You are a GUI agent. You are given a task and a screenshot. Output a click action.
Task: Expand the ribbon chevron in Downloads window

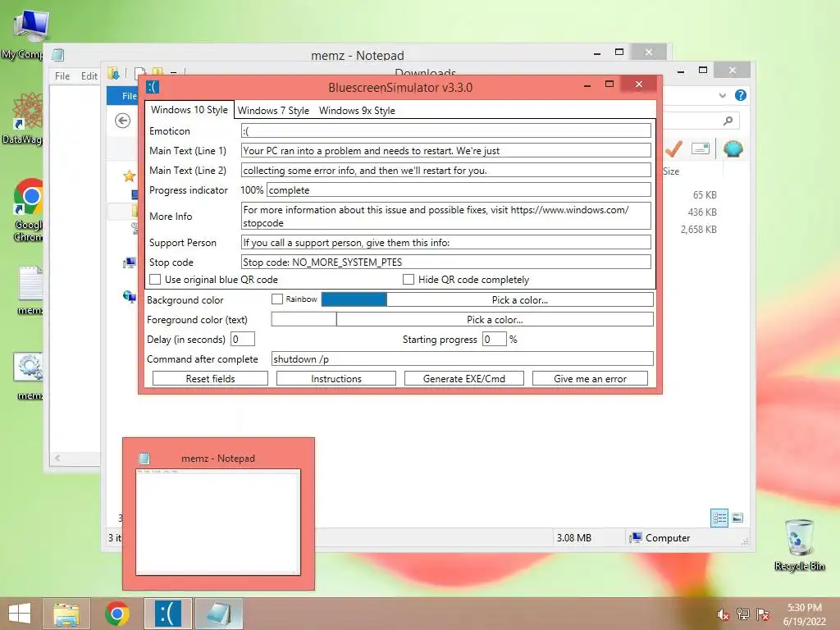click(x=723, y=95)
